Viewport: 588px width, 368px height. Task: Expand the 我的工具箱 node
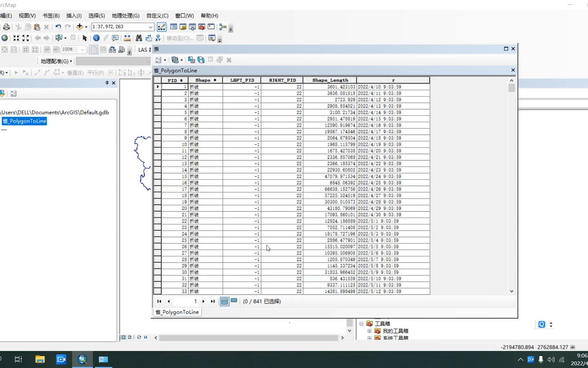370,331
